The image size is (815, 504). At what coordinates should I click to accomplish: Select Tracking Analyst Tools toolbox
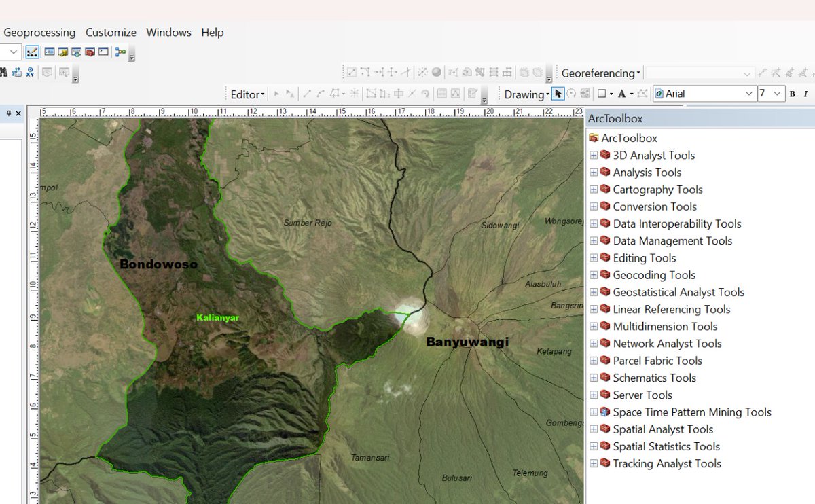tap(667, 463)
